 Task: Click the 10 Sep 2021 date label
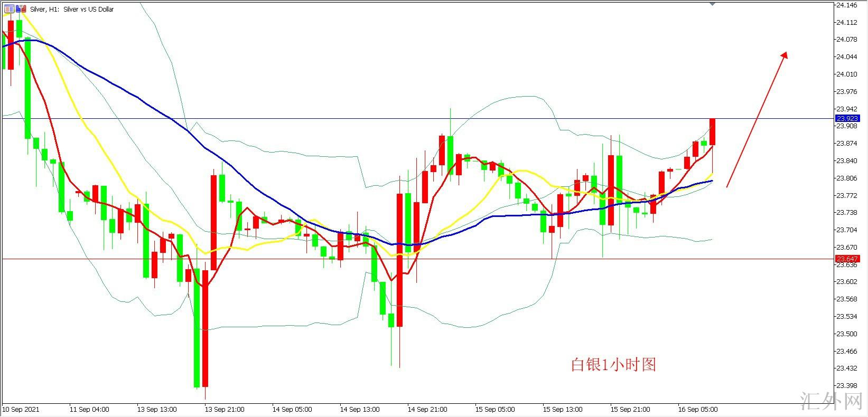click(x=21, y=409)
